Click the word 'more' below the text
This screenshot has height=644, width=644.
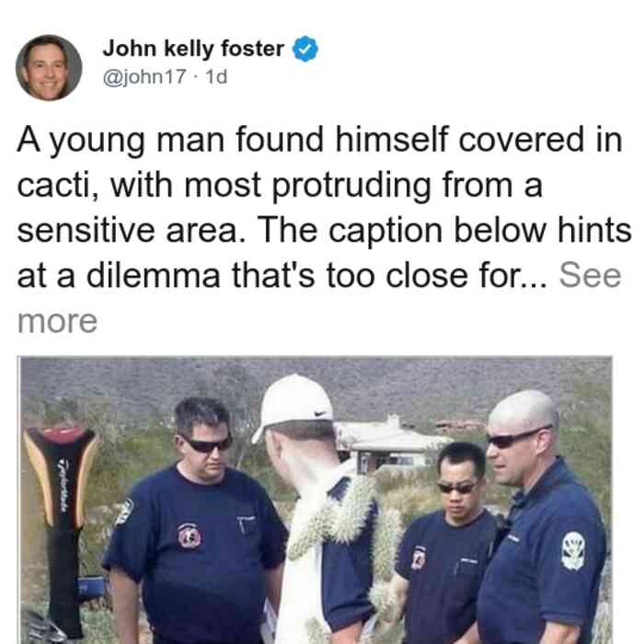click(57, 321)
